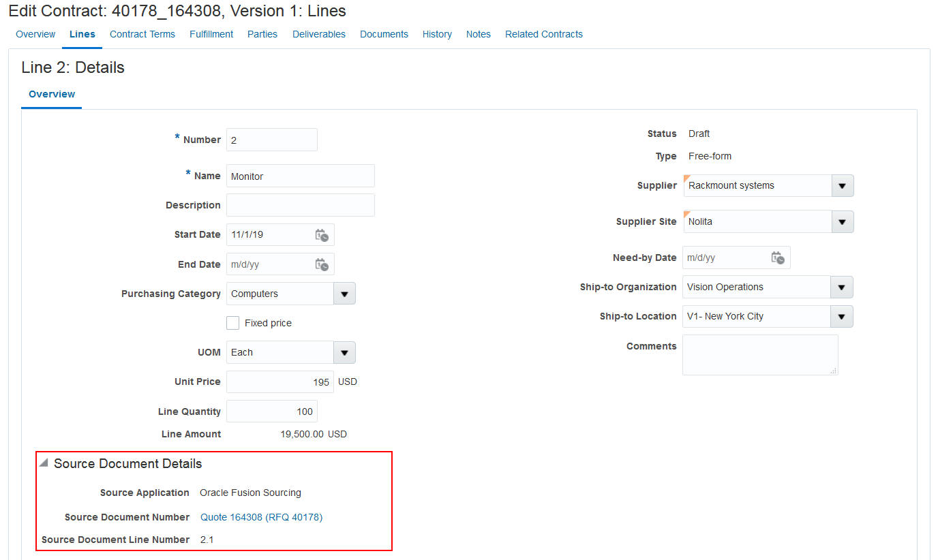The height and width of the screenshot is (560, 938).
Task: Click the Comments text area
Action: coord(760,354)
